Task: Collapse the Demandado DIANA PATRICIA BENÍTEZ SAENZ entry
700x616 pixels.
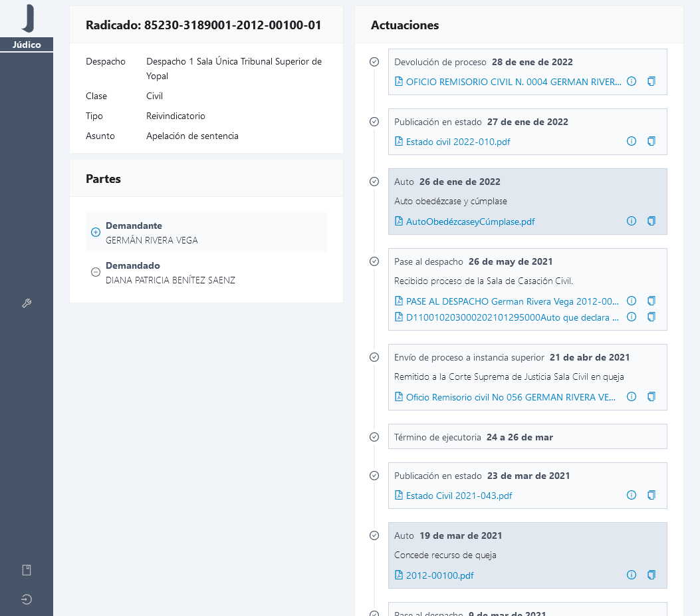Action: [95, 271]
